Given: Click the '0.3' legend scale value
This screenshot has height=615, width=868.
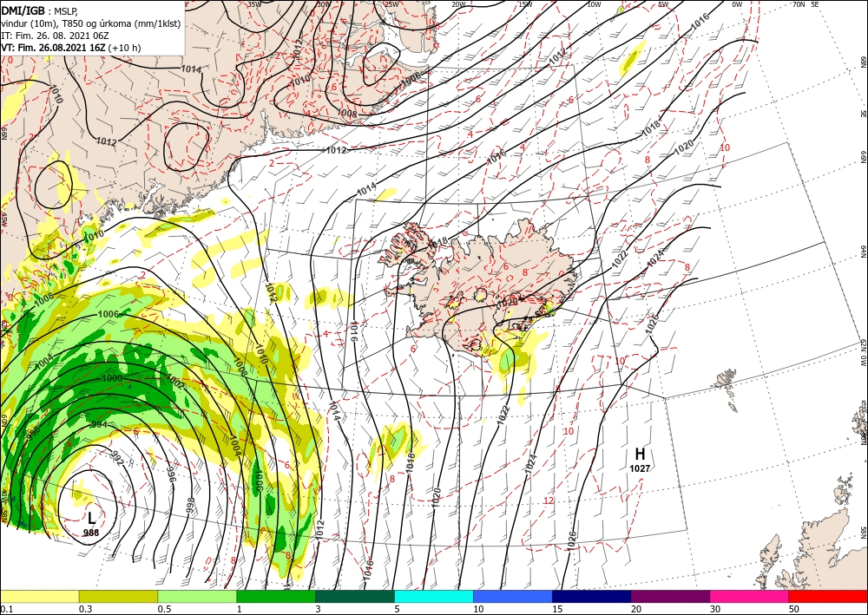Looking at the screenshot, I should (x=85, y=609).
